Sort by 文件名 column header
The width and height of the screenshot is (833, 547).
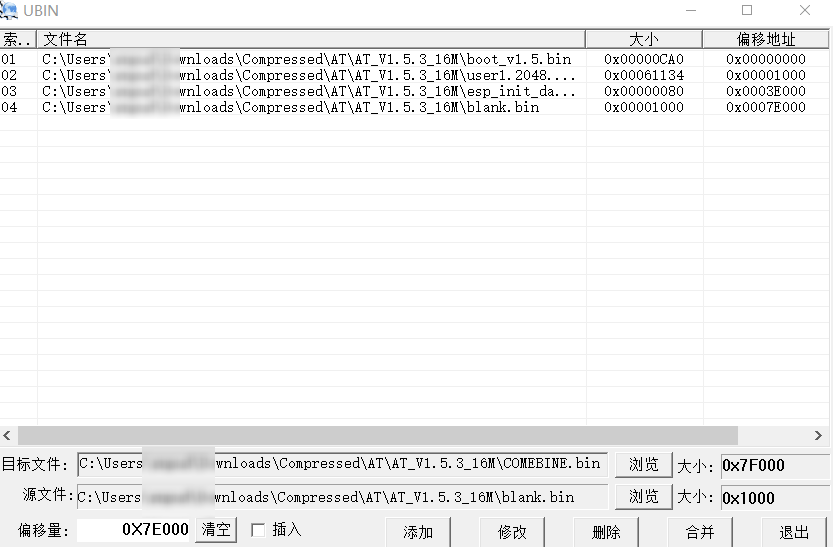310,39
